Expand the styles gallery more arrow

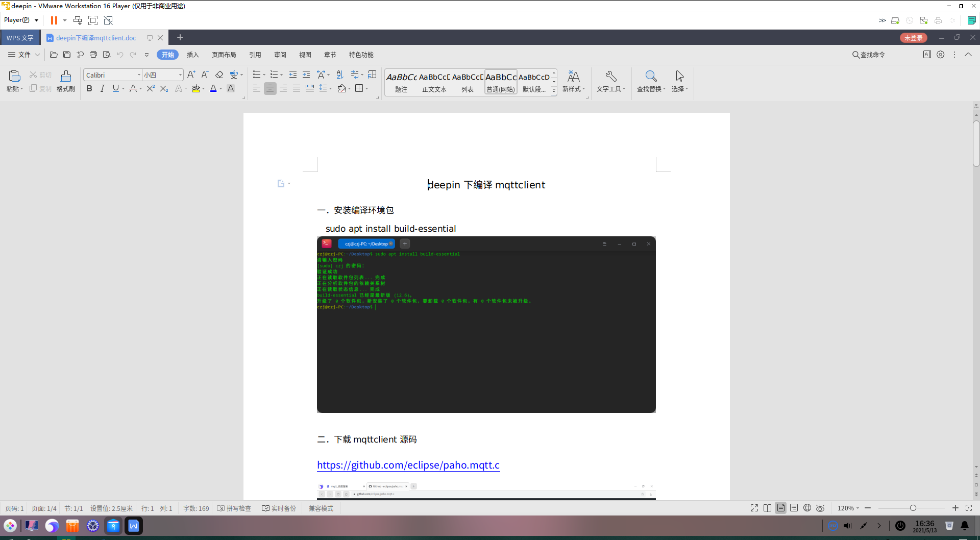click(x=554, y=91)
